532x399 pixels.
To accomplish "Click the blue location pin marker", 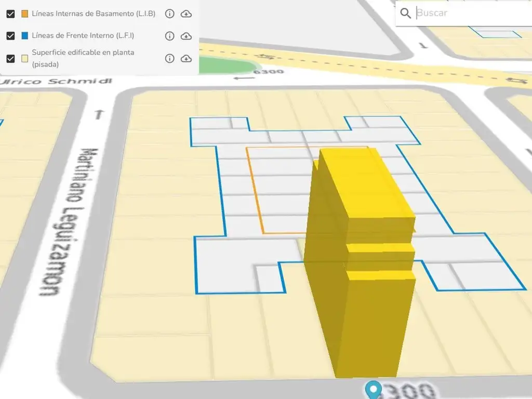I will [373, 389].
